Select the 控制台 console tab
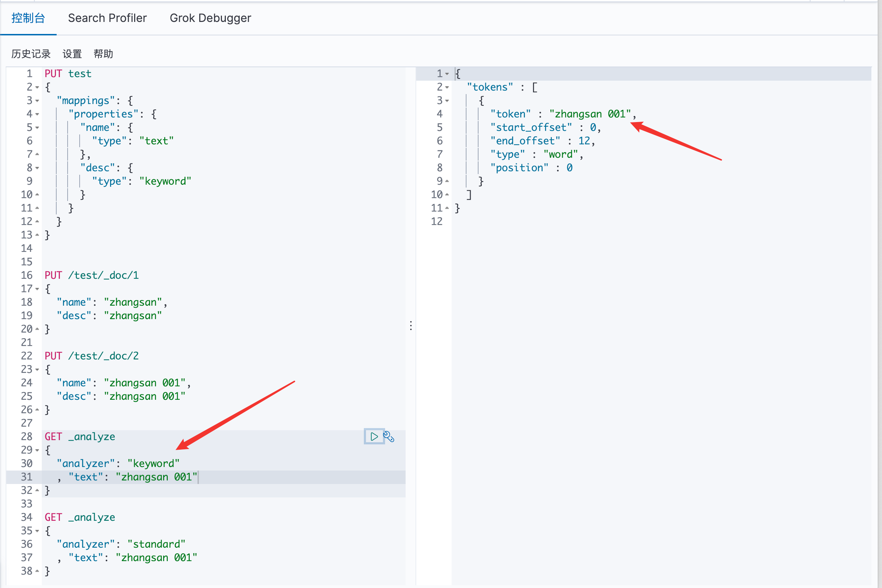The image size is (882, 588). 28,18
